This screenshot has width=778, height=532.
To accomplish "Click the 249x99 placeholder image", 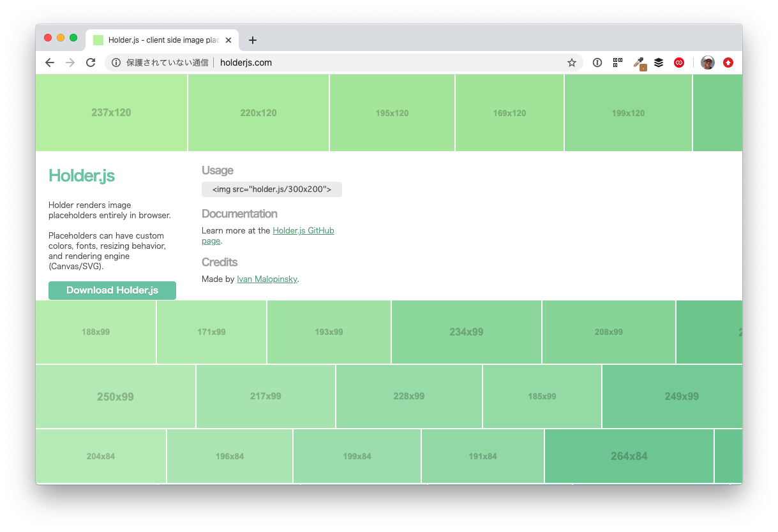I will point(672,396).
